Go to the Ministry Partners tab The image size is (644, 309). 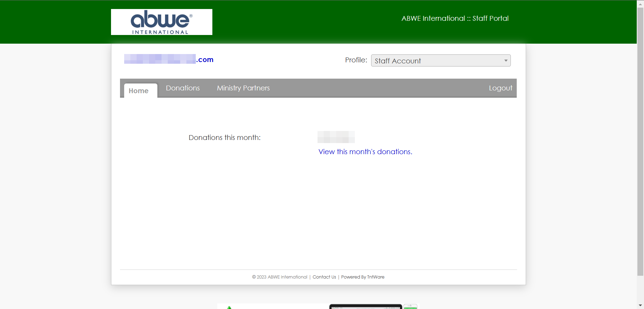tap(243, 88)
